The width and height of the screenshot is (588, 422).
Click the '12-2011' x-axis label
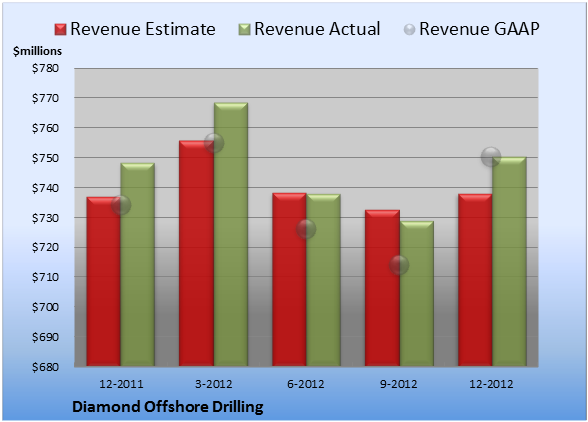click(x=121, y=384)
